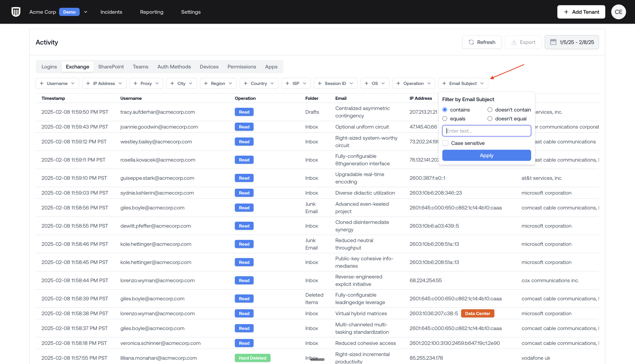This screenshot has height=364, width=635.
Task: Click the plus icon on Username filter
Action: point(42,83)
